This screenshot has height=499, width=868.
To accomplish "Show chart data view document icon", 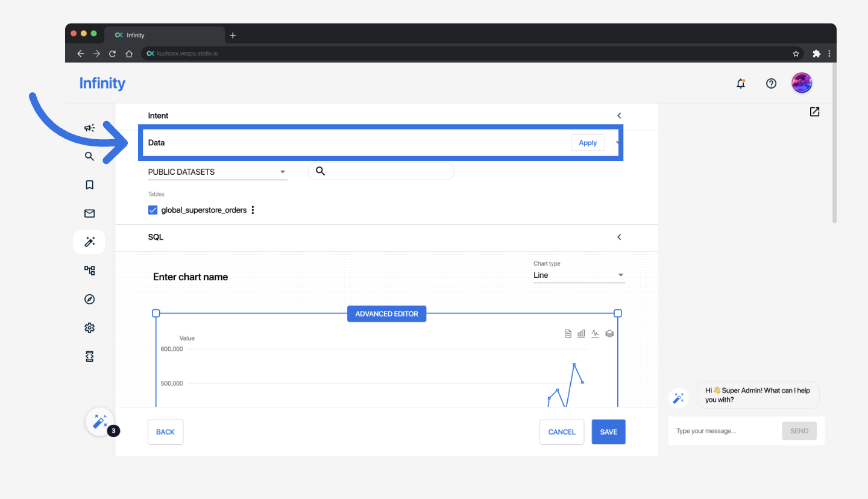I will (568, 333).
